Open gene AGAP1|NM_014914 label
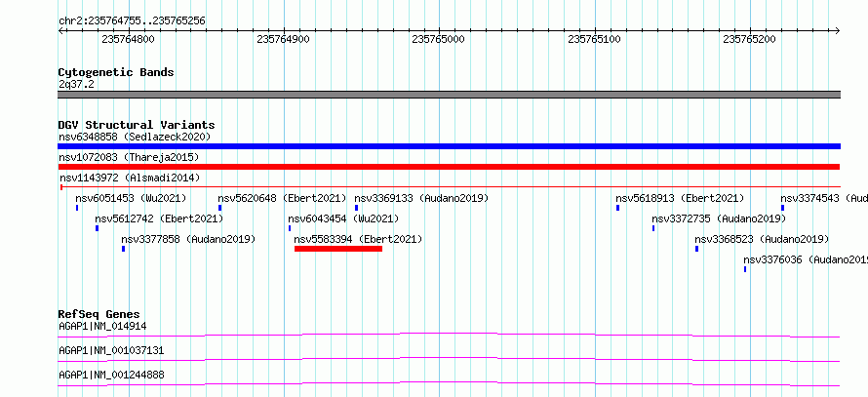 pos(102,326)
